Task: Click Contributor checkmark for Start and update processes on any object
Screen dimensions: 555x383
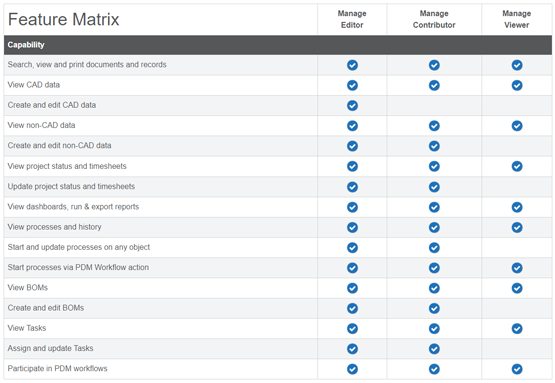Action: pyautogui.click(x=434, y=247)
